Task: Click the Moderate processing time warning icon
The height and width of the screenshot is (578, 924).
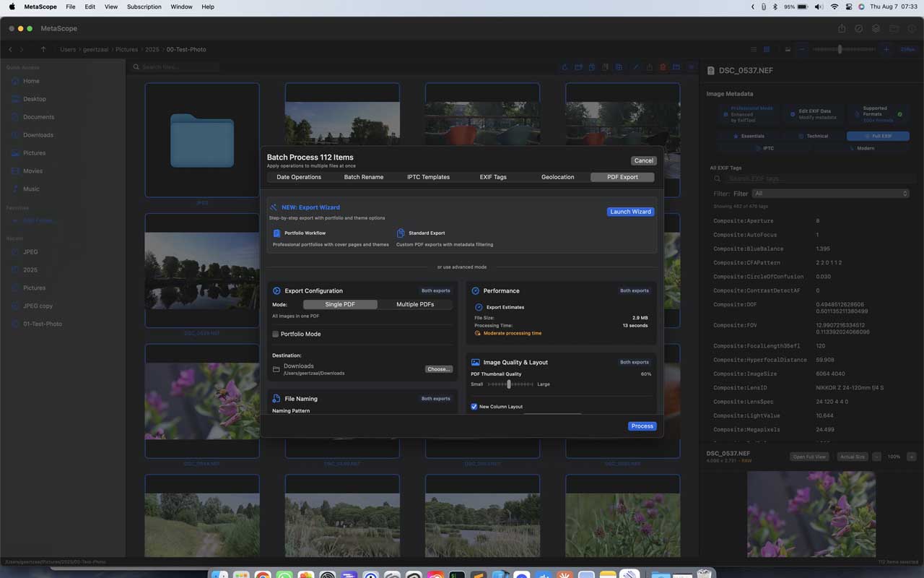Action: pyautogui.click(x=478, y=333)
